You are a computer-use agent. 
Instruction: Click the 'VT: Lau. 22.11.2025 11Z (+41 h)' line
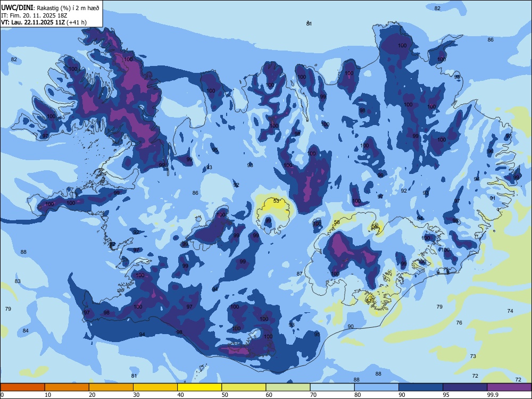[44, 22]
